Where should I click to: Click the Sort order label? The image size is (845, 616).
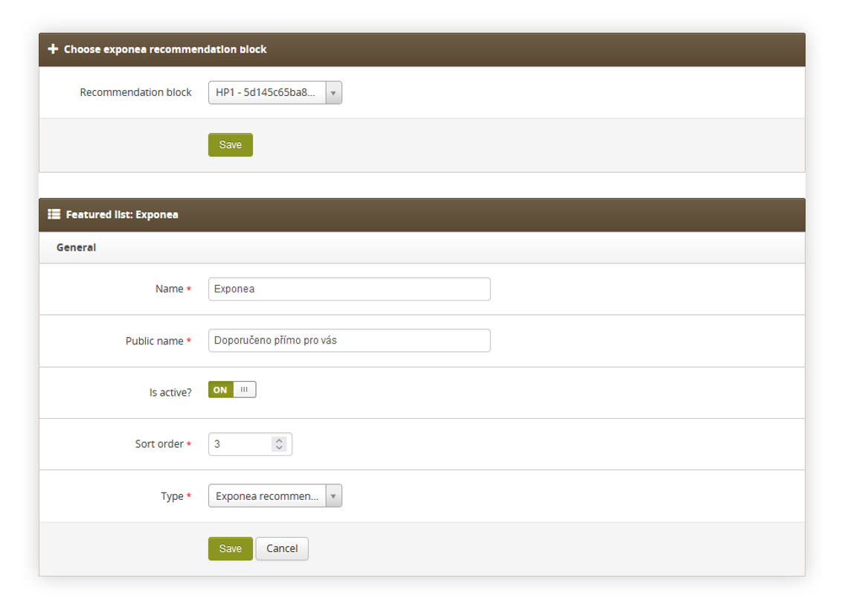coord(159,444)
